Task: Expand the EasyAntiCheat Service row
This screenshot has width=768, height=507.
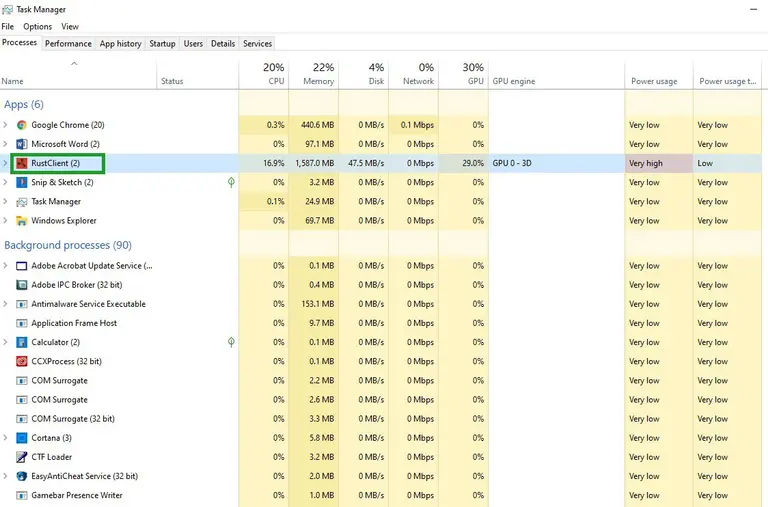Action: coord(5,476)
